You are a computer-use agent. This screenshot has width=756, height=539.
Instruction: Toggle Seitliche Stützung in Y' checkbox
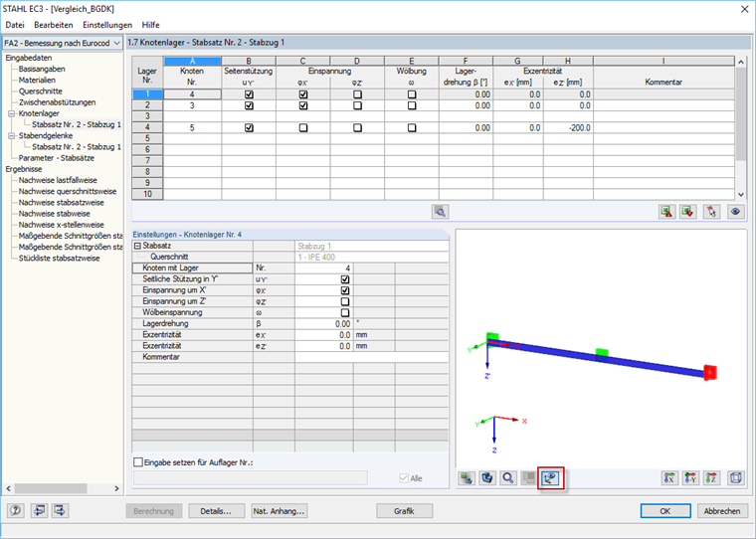345,279
